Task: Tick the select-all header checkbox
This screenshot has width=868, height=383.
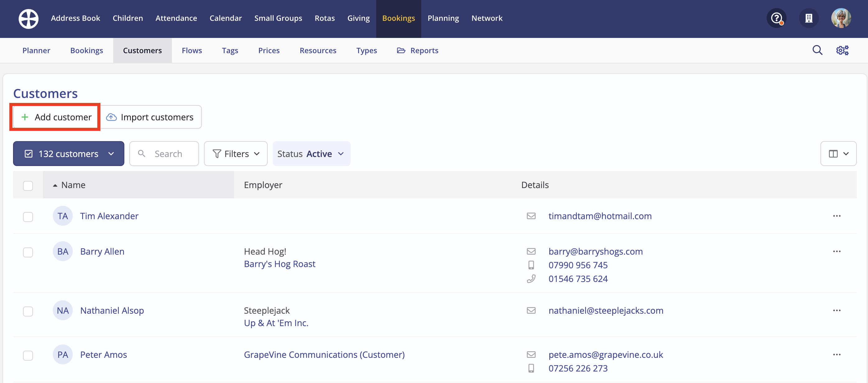Action: click(x=28, y=185)
